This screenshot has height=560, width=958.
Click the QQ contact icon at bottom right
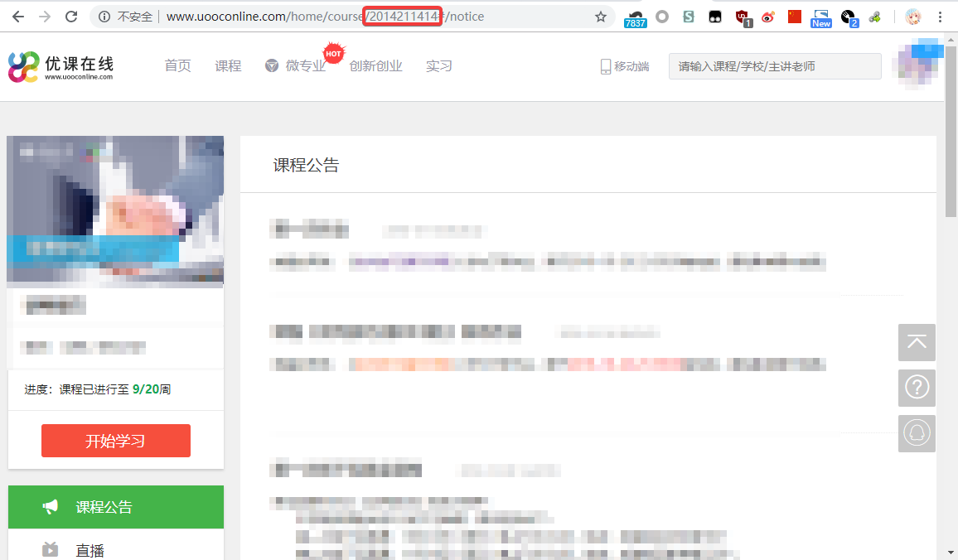click(917, 433)
